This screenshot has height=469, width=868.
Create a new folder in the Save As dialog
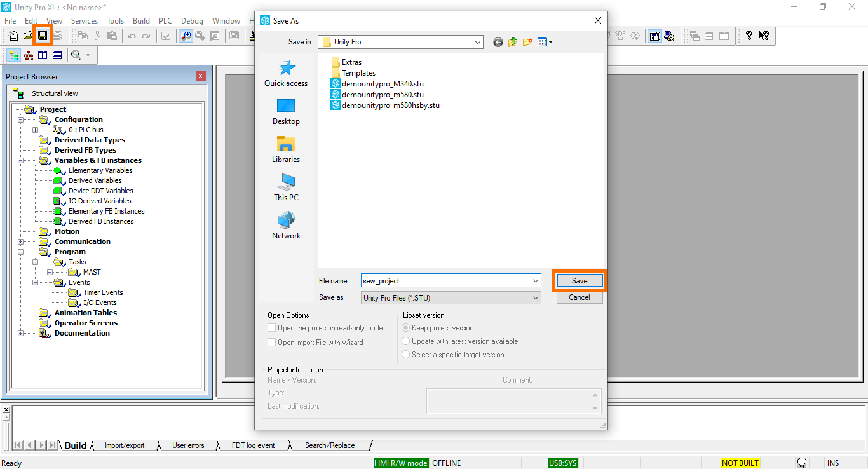click(x=527, y=42)
